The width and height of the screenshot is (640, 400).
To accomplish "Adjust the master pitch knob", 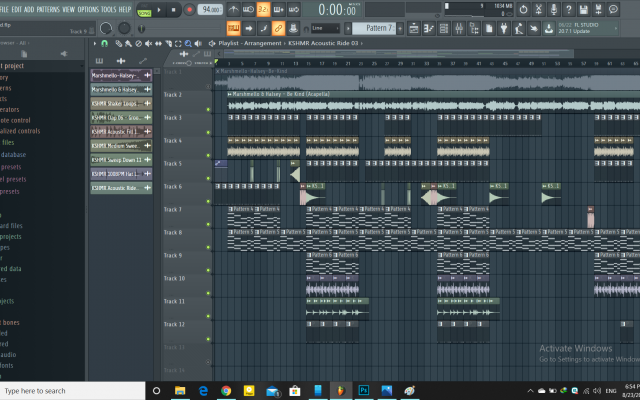I will [x=124, y=28].
